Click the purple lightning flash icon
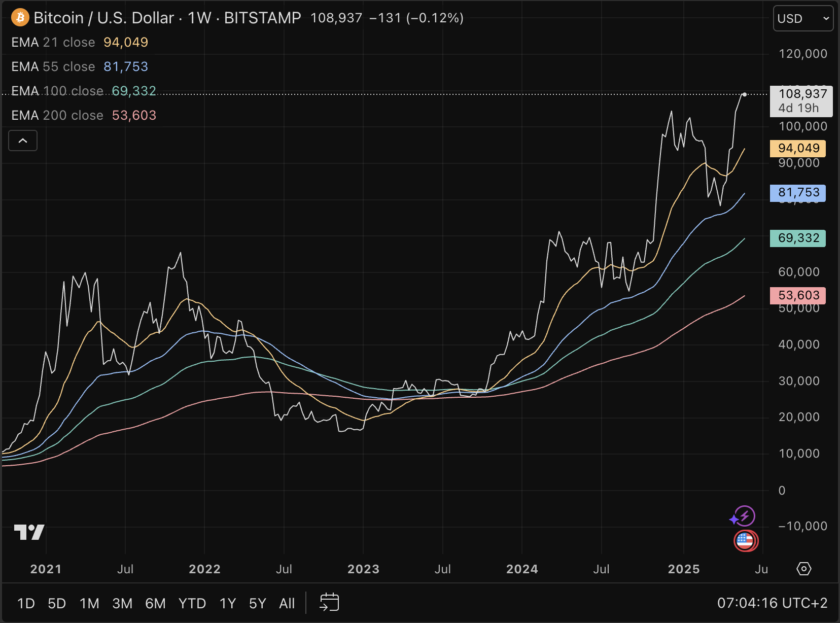Image resolution: width=840 pixels, height=623 pixels. (744, 517)
